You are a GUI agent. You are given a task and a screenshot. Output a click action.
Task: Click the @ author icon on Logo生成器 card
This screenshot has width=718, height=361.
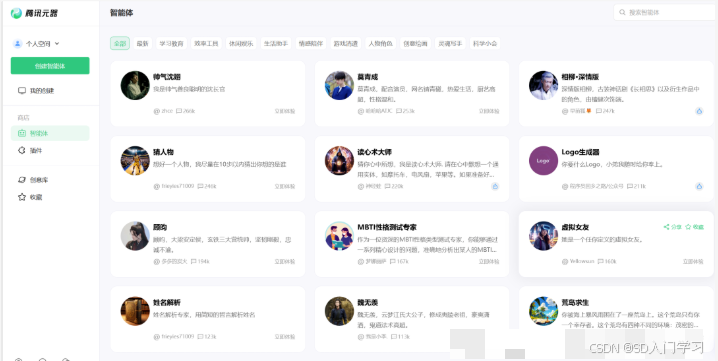(x=565, y=186)
